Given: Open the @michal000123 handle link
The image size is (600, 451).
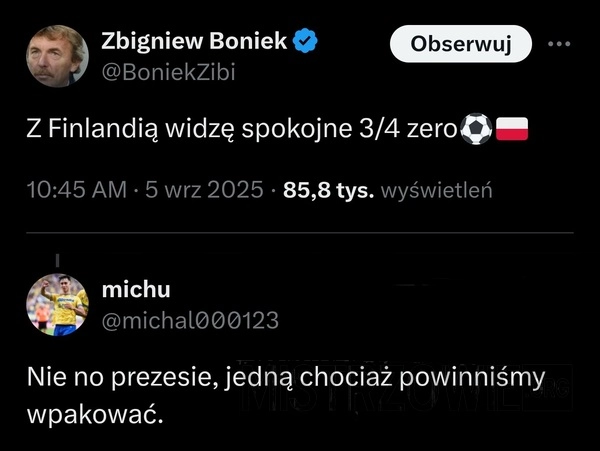Looking at the screenshot, I should click(x=191, y=319).
